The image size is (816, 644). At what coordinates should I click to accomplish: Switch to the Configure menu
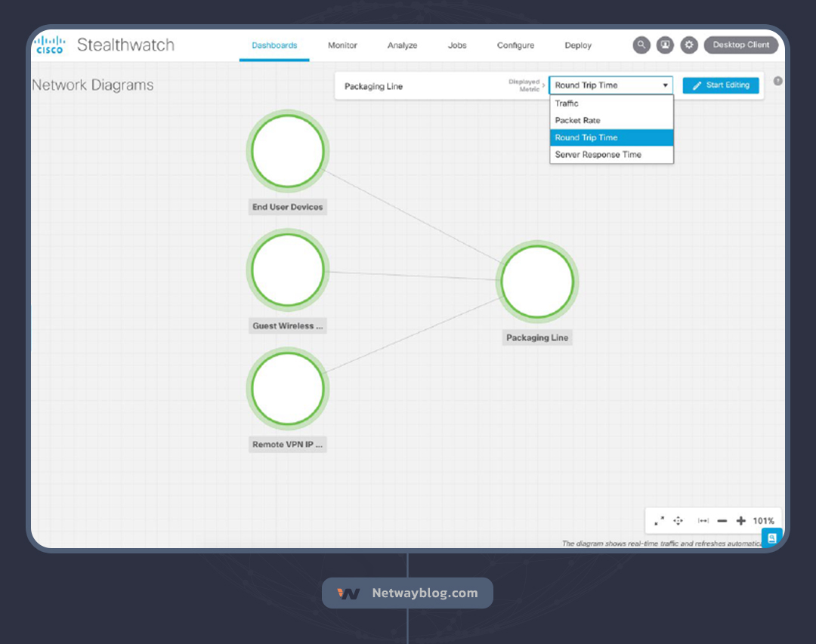(x=516, y=45)
